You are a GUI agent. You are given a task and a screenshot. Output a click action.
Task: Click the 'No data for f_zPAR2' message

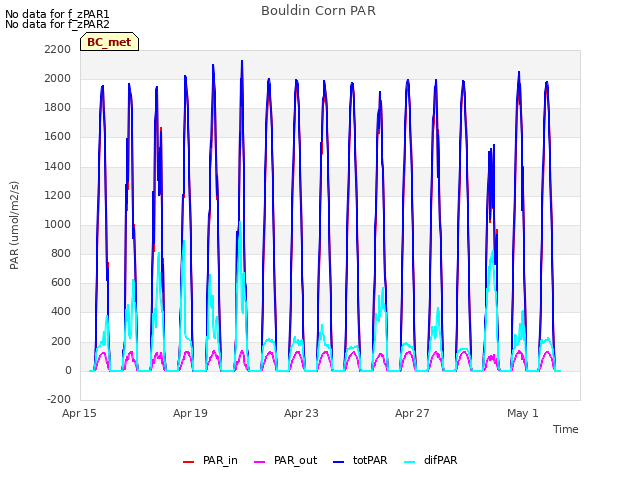(x=57, y=24)
